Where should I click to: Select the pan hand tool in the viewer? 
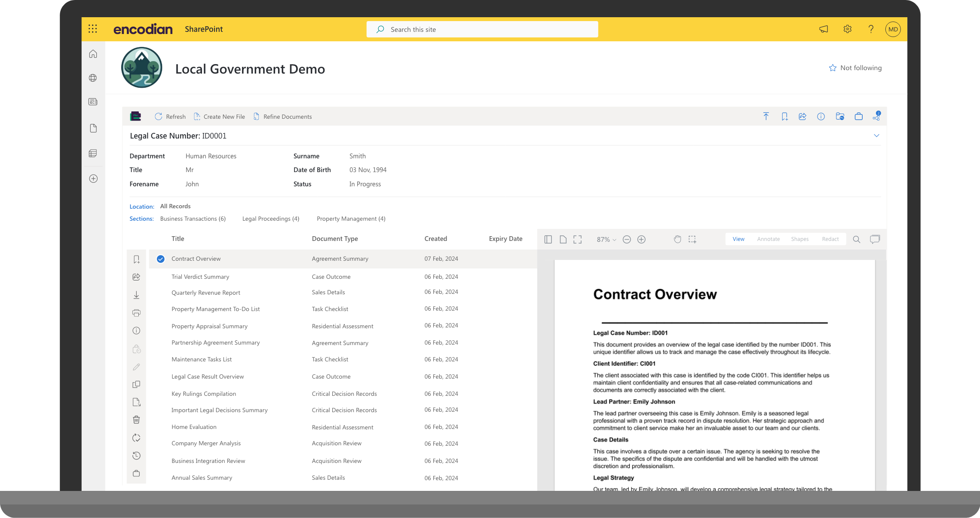(x=677, y=239)
